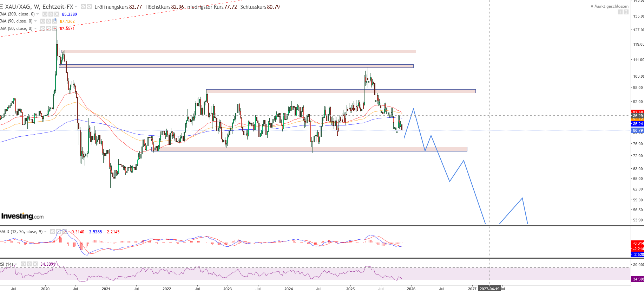Open settings for the XAU/XAG main series

89,7
